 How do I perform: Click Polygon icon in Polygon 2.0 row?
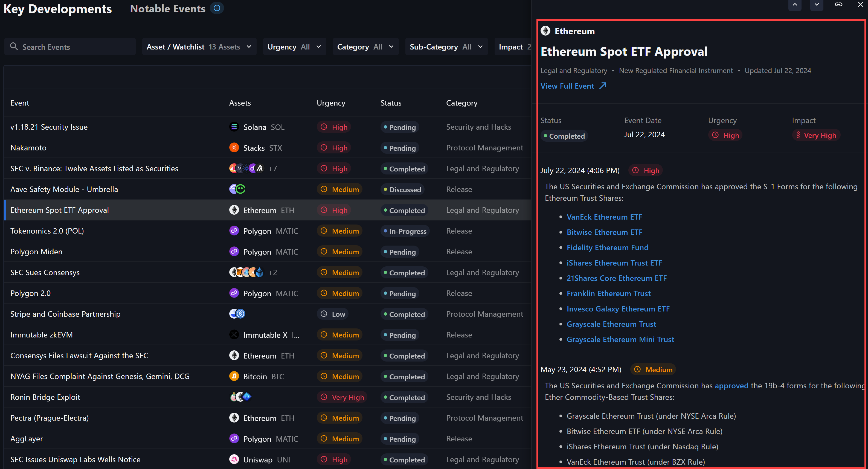point(234,293)
